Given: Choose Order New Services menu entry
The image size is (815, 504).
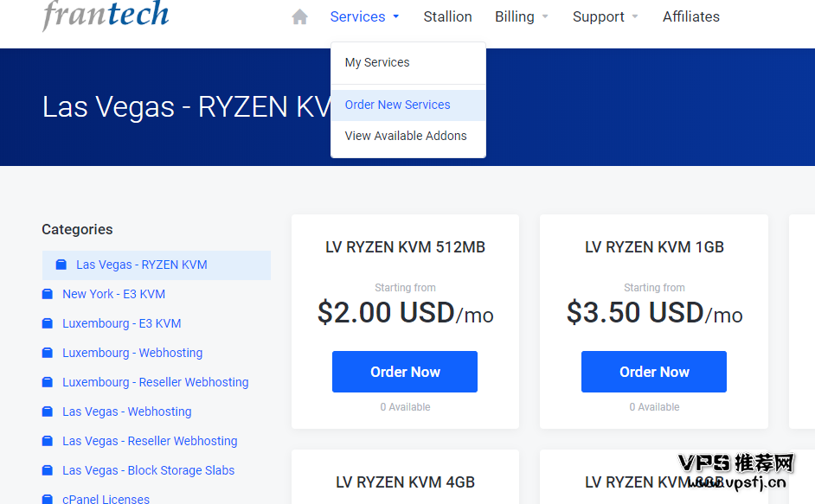Looking at the screenshot, I should pyautogui.click(x=408, y=105).
